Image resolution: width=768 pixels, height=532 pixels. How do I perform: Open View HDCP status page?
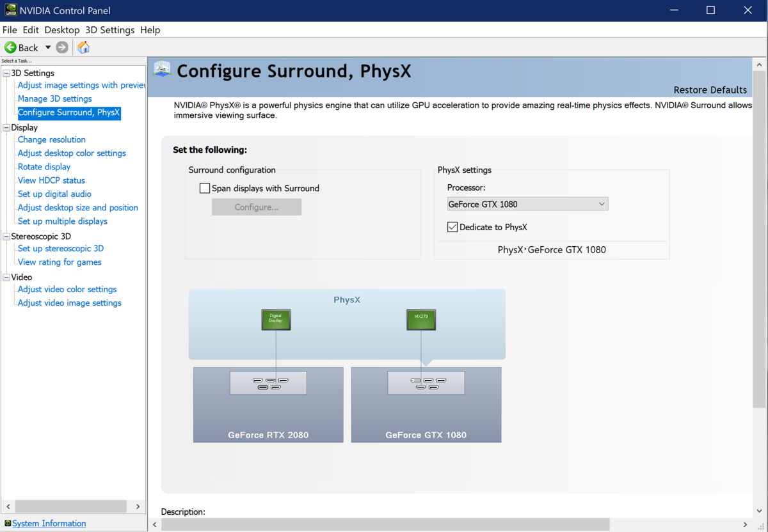coord(51,180)
